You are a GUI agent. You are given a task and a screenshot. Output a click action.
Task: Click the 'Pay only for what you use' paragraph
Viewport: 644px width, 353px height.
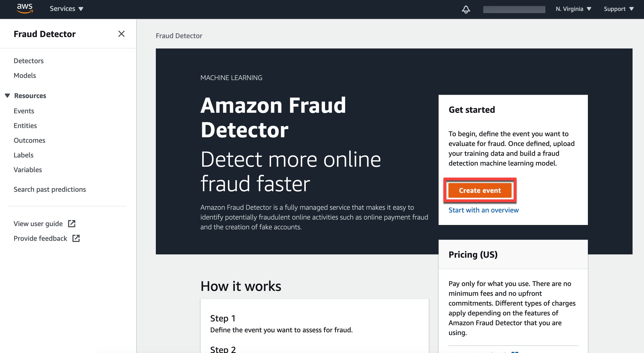512,308
